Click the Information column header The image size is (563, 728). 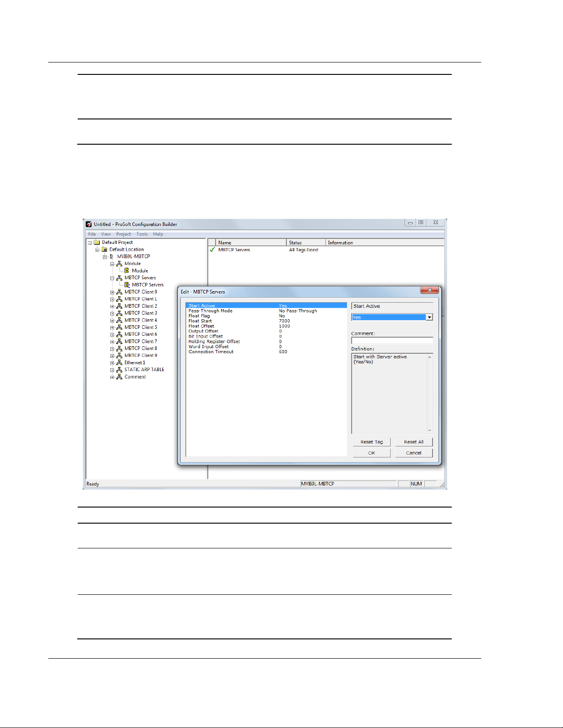pyautogui.click(x=385, y=243)
